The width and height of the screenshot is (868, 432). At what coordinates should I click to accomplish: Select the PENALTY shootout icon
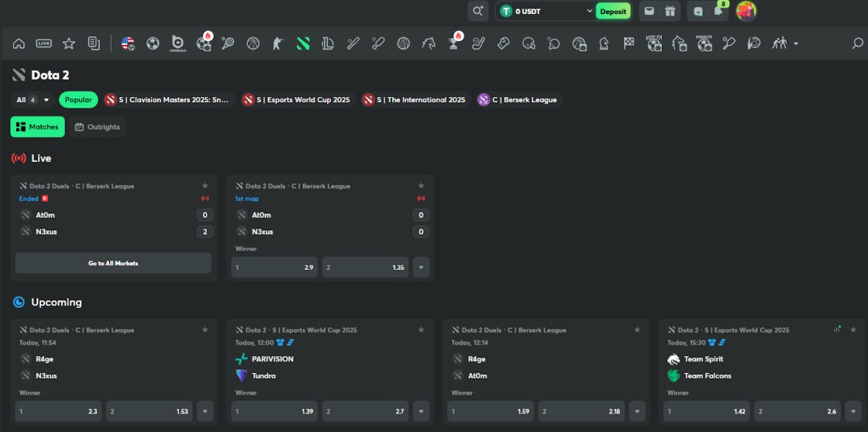tap(704, 43)
